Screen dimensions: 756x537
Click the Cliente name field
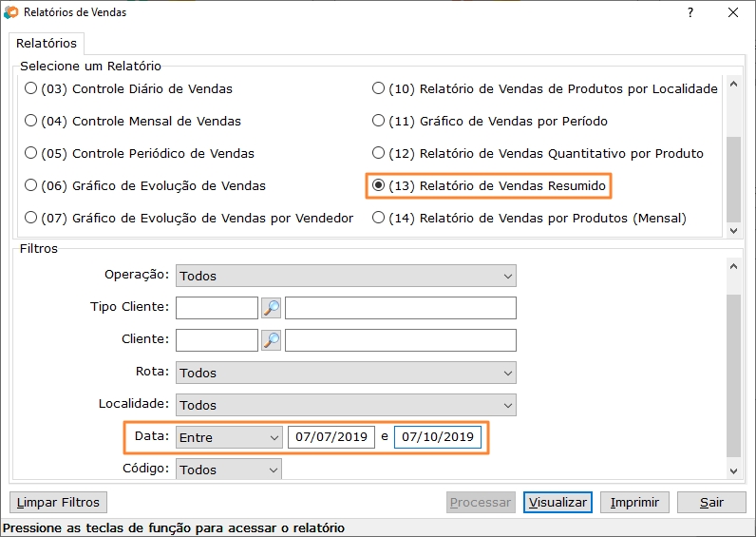tap(401, 340)
